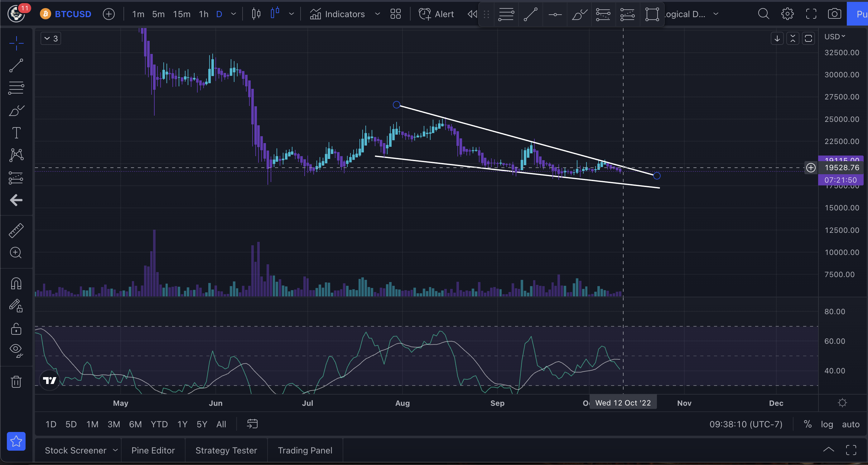Screen dimensions: 868x465
Task: Toggle stay in drawing mode
Action: [16, 306]
